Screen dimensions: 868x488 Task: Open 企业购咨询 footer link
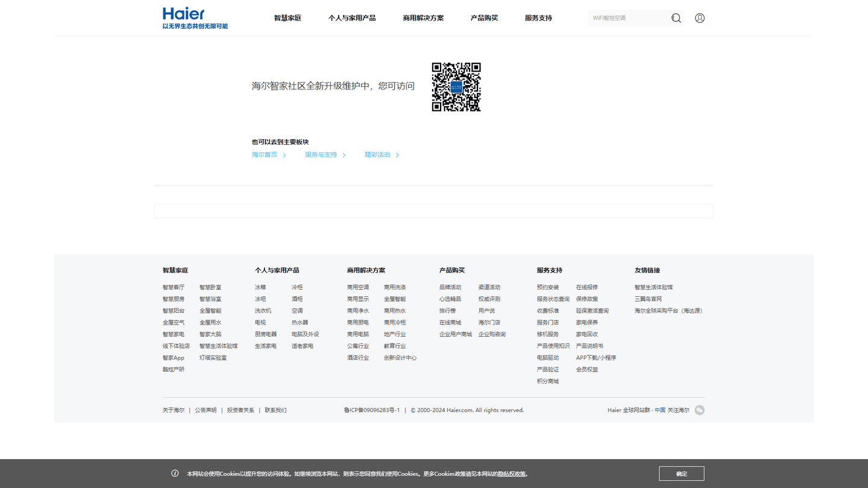click(492, 334)
